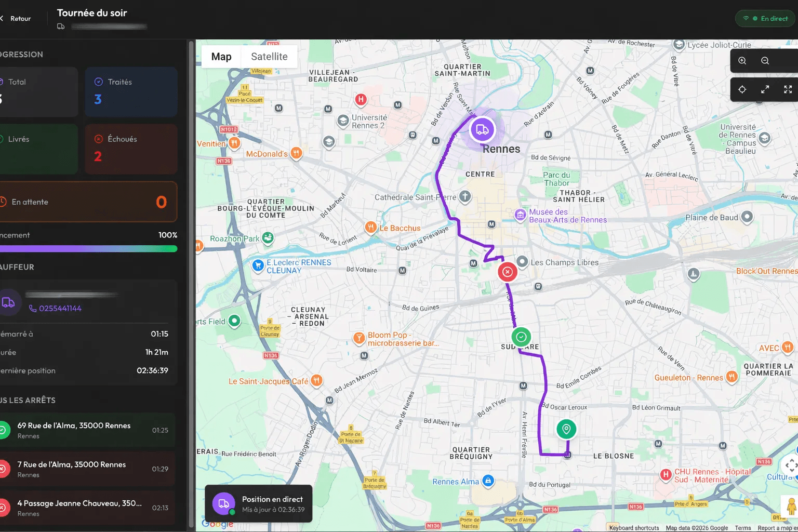
Task: Click the Position en direct truck icon
Action: click(x=223, y=503)
